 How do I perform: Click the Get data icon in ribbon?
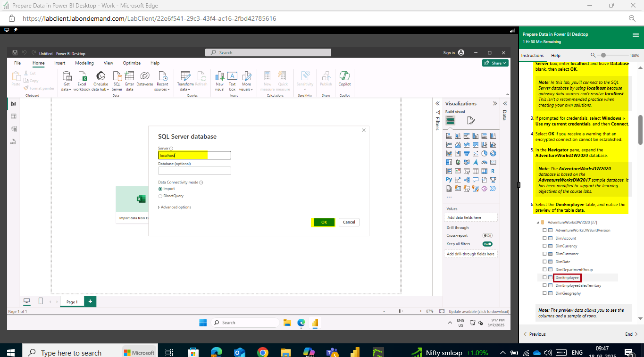coord(67,76)
